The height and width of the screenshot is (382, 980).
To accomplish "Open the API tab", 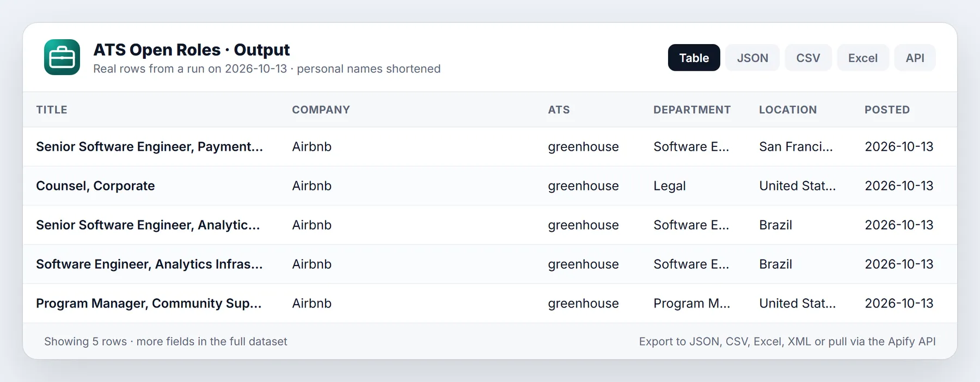I will 915,58.
